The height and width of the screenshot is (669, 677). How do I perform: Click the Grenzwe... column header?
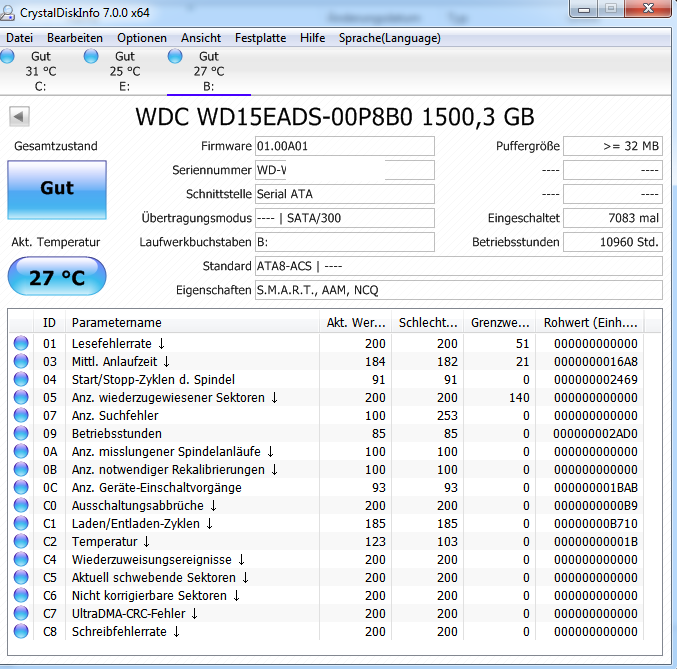click(500, 323)
